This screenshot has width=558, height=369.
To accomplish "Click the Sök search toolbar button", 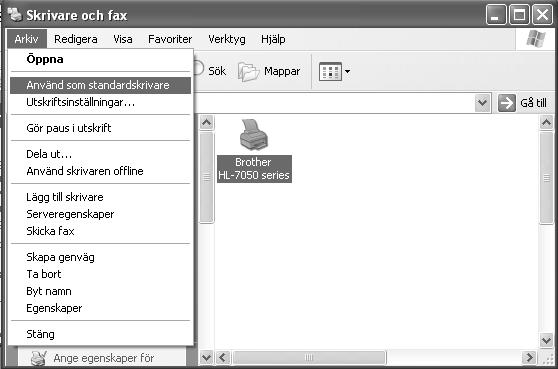I will coord(210,71).
